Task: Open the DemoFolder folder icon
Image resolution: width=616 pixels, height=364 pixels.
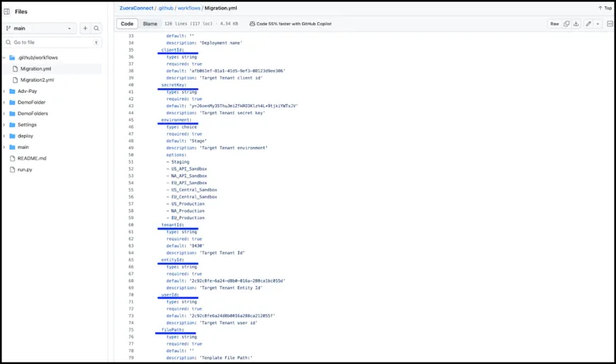Action: pos(12,103)
